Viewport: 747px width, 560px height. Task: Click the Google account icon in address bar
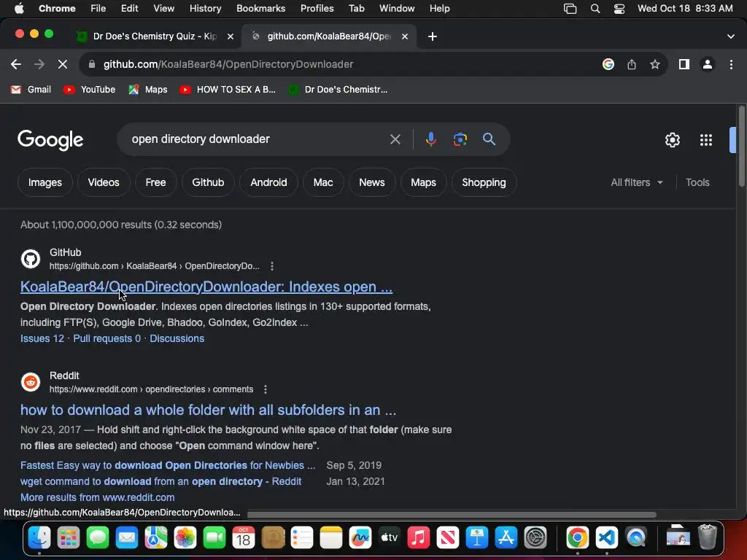point(608,64)
